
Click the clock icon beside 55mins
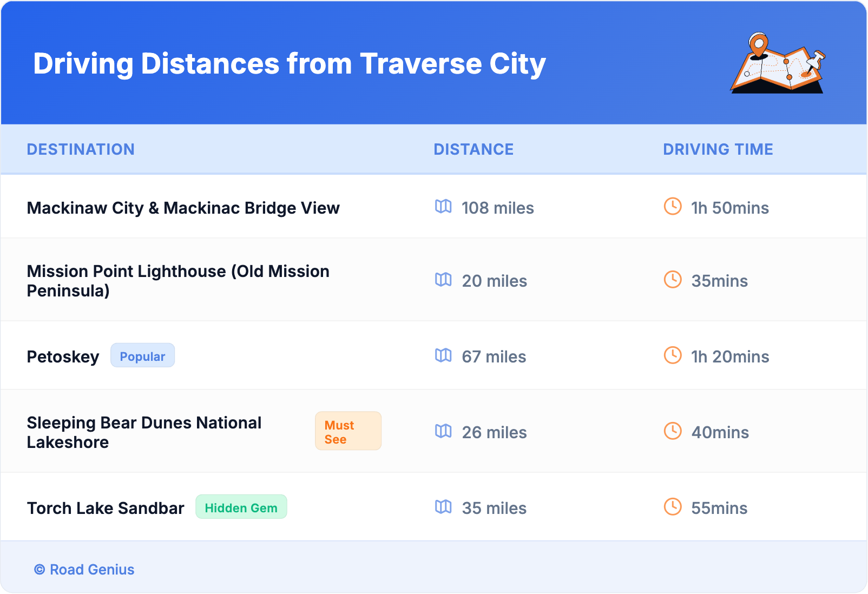coord(673,506)
